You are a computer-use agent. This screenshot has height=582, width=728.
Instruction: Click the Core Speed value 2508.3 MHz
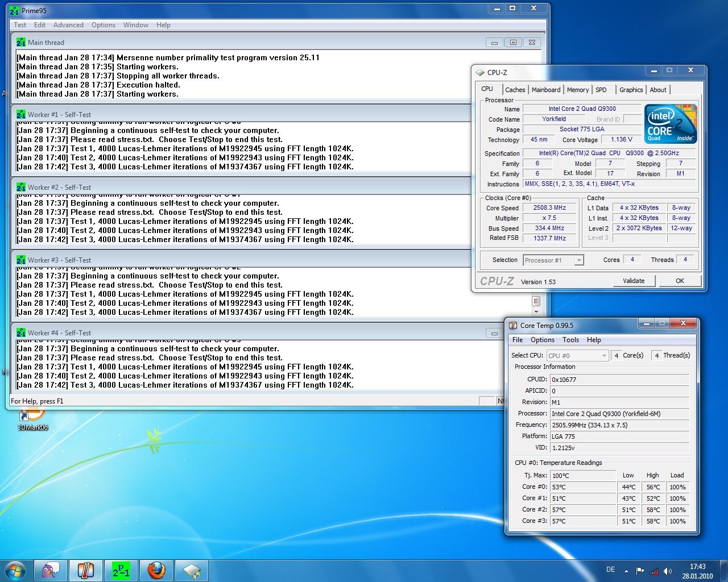click(549, 208)
